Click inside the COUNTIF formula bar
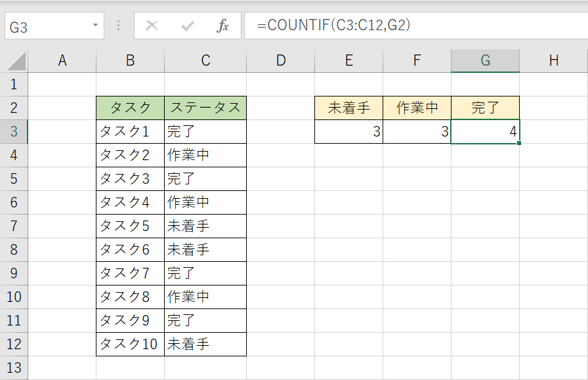Viewport: 588px width, 380px height. click(x=413, y=26)
